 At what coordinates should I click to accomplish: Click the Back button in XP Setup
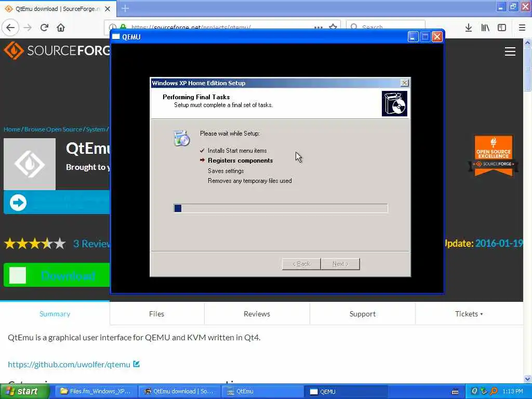click(301, 264)
